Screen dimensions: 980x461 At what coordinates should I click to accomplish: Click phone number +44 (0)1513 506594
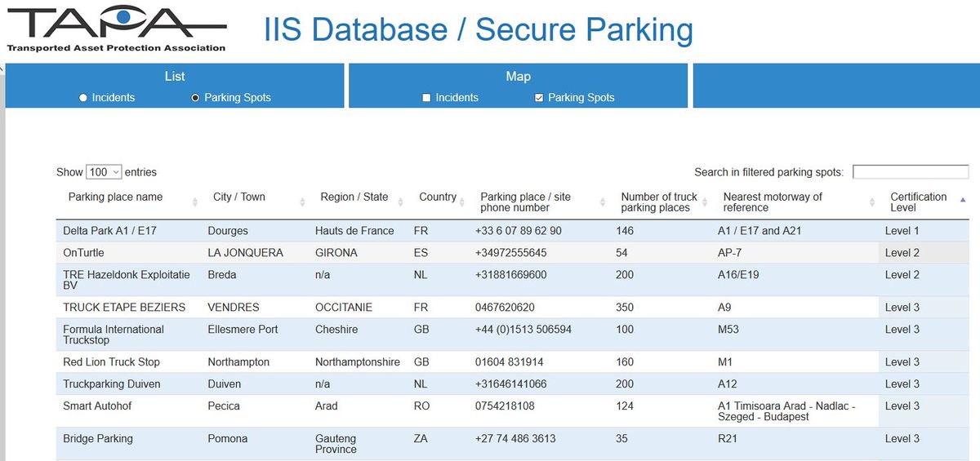pyautogui.click(x=523, y=330)
